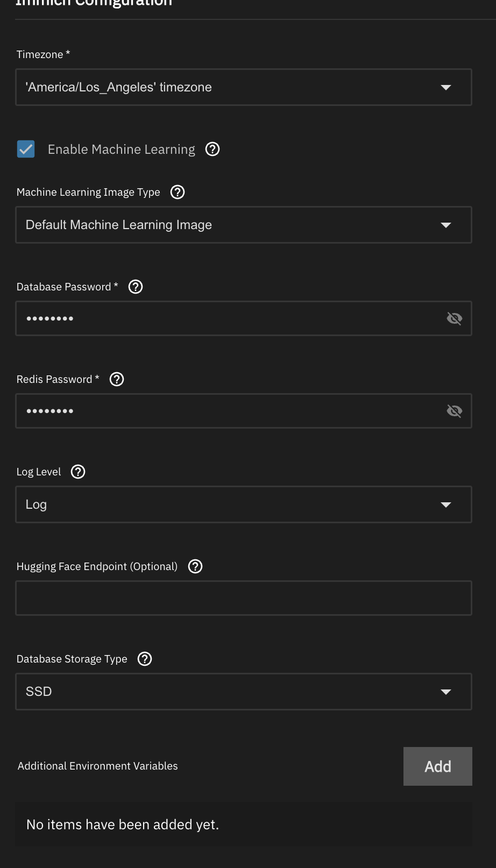
Task: Click Database Storage Type help icon
Action: coord(145,659)
